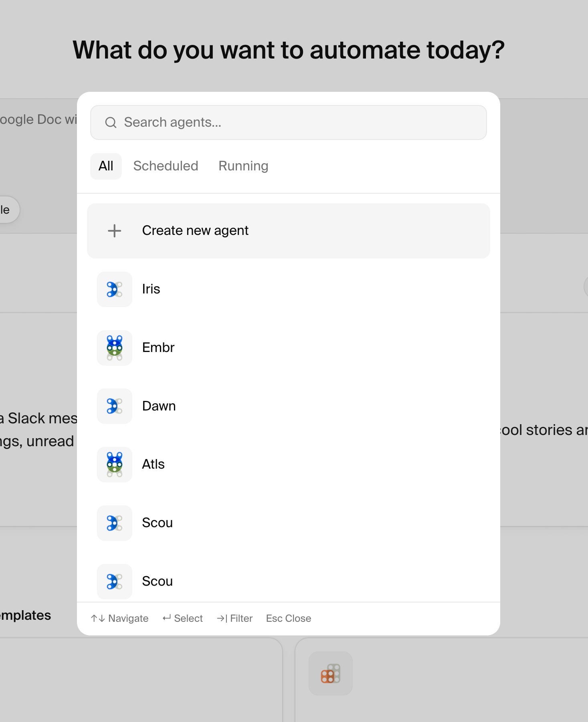The image size is (588, 722).
Task: Switch to the Scheduled tab
Action: [166, 166]
